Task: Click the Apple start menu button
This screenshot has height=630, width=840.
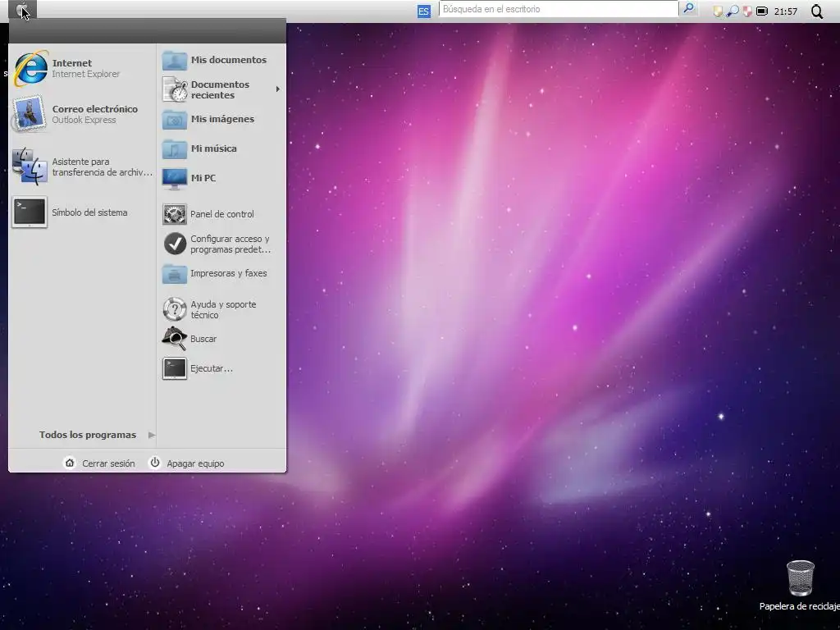Action: [22, 10]
